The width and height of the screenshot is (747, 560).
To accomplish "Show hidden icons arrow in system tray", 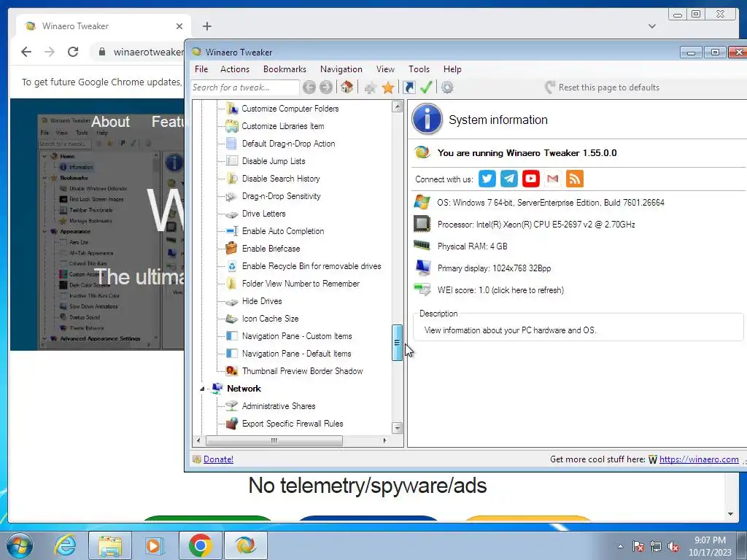I will point(620,546).
